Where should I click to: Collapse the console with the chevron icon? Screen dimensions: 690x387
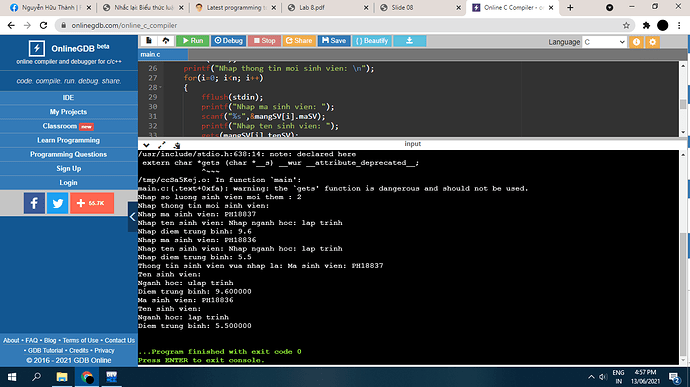[146, 145]
